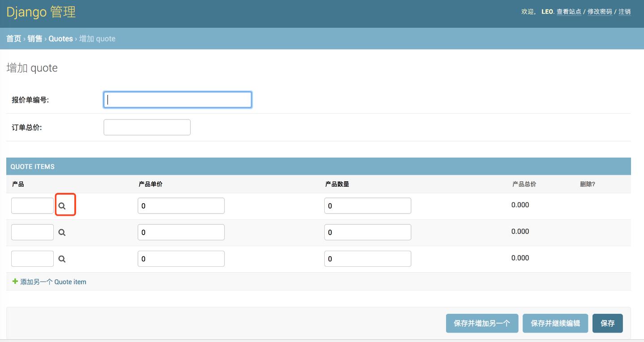This screenshot has width=644, height=342.
Task: Click first row 产品单价 input field
Action: (181, 205)
